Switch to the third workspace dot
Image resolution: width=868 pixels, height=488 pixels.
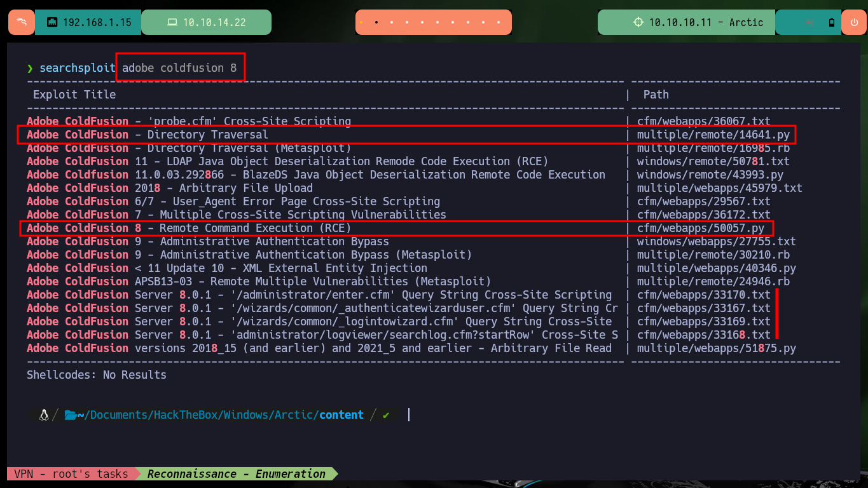pos(392,22)
